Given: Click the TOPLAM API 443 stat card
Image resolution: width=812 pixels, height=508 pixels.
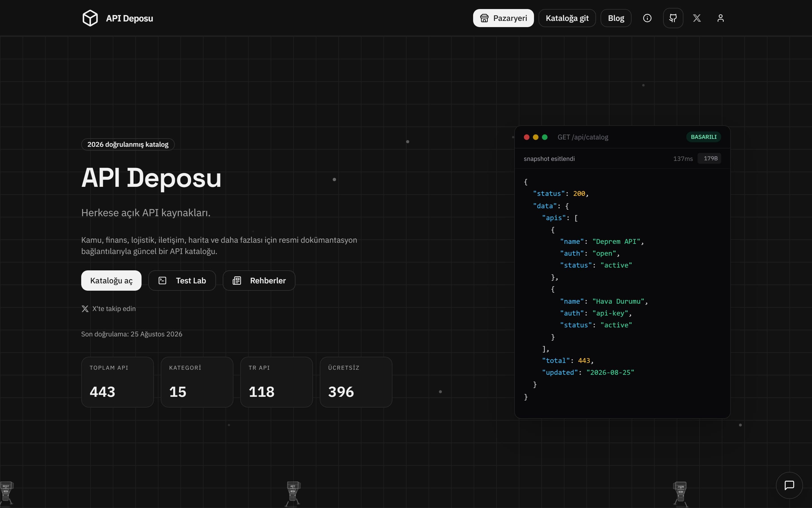Looking at the screenshot, I should (118, 382).
